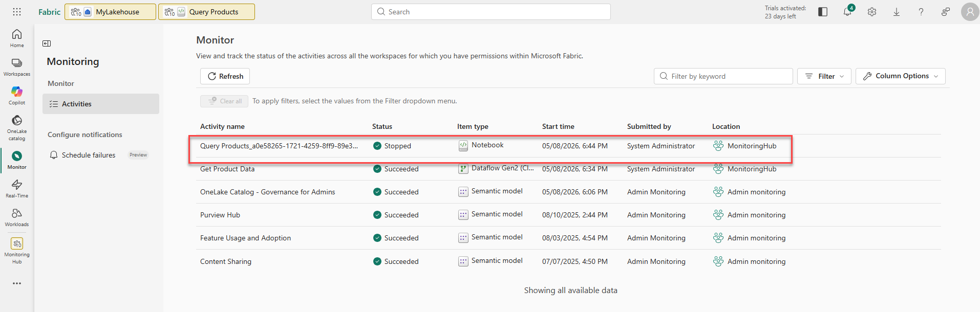Open Copilot from the sidebar
Viewport: 980px width, 312px height.
point(17,96)
